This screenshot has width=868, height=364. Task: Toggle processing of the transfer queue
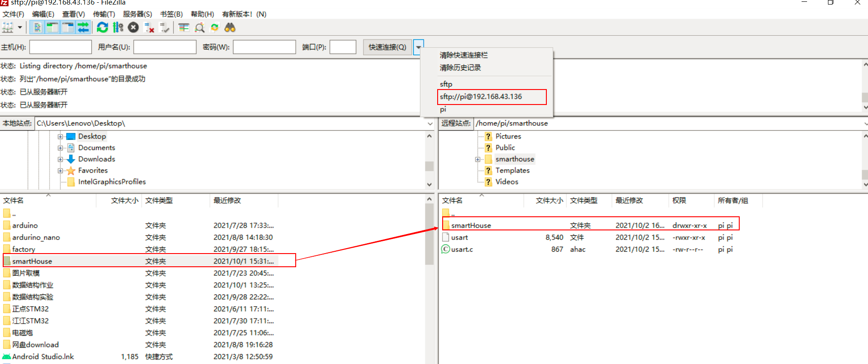point(118,28)
